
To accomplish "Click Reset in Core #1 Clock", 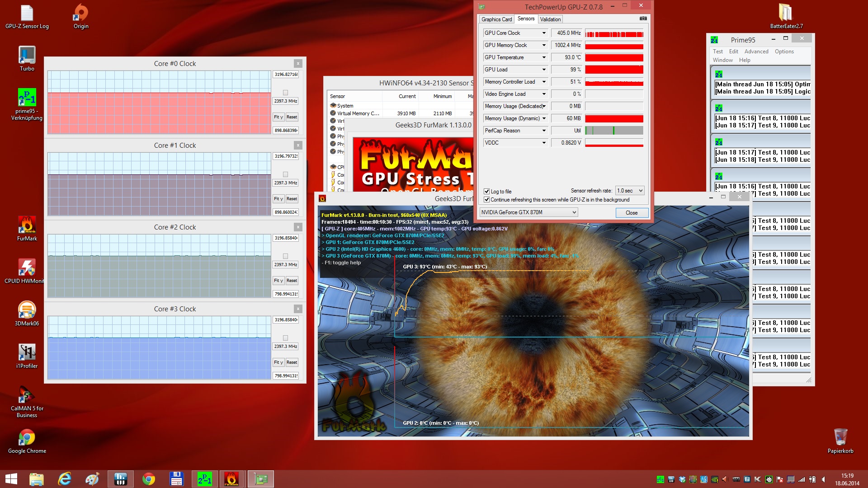I will point(292,199).
